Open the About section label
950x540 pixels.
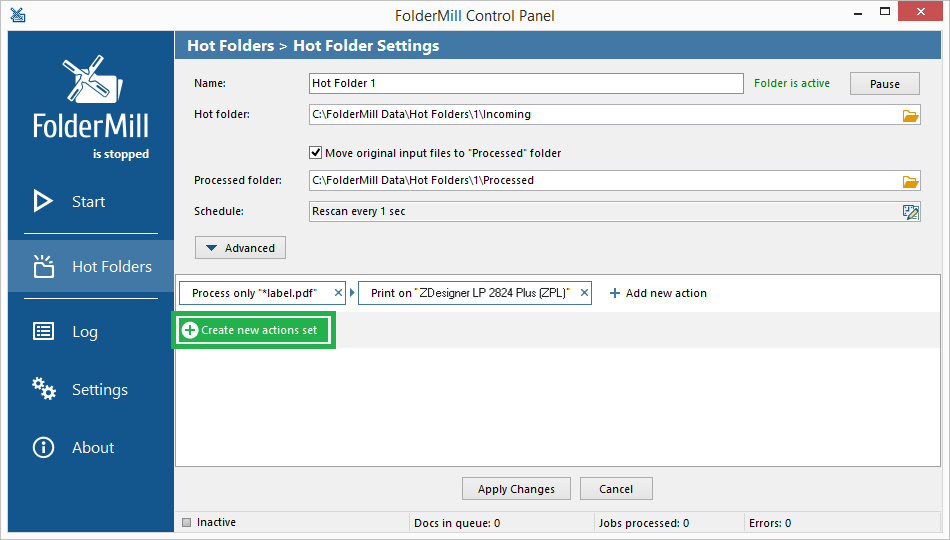(93, 448)
